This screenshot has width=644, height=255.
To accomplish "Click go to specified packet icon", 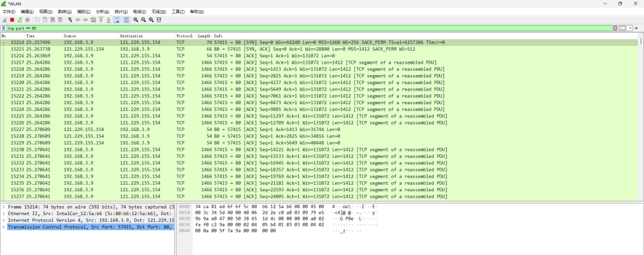I will tap(93, 20).
